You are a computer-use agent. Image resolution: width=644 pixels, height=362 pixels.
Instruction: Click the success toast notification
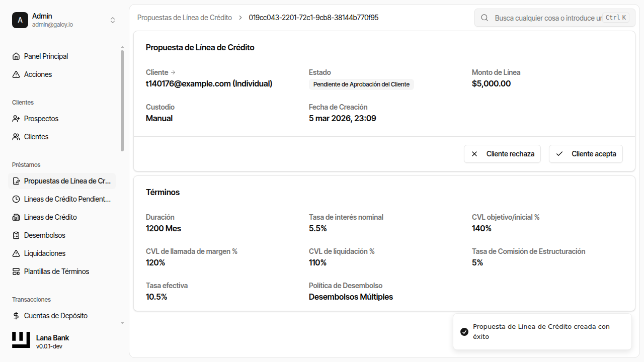click(x=542, y=331)
